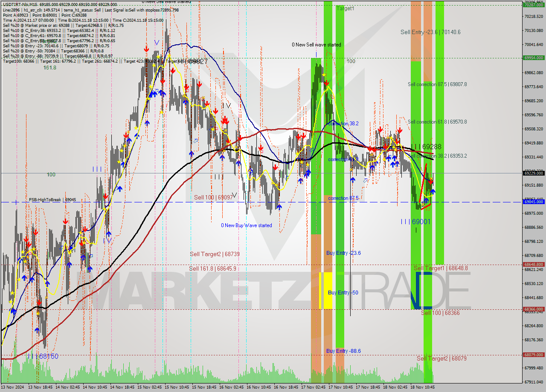Click the 'Sell Entry -23.6 | 70140.6' label

pyautogui.click(x=430, y=32)
